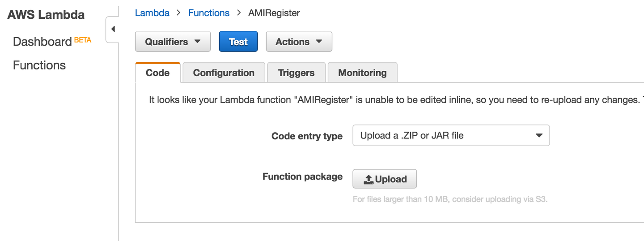This screenshot has height=241, width=644.
Task: Open Functions in the left sidebar
Action: click(39, 65)
